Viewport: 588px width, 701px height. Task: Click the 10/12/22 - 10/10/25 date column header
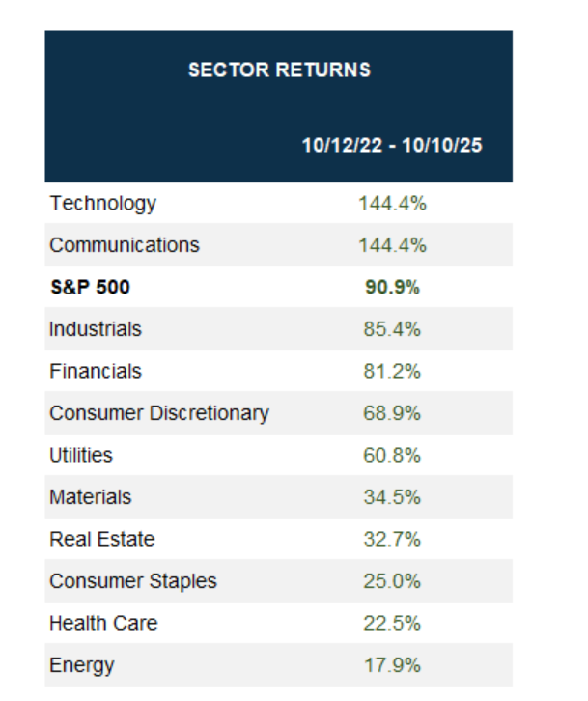[x=392, y=146]
